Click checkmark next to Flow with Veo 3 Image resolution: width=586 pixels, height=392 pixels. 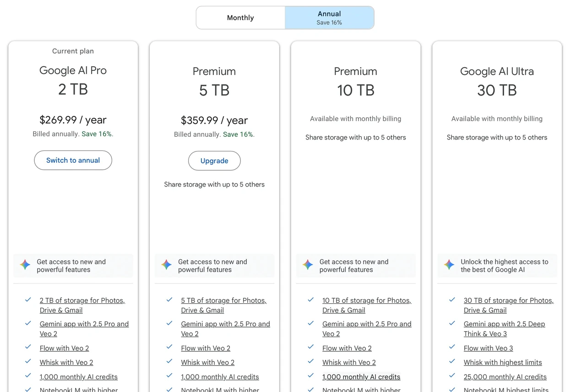pyautogui.click(x=452, y=347)
